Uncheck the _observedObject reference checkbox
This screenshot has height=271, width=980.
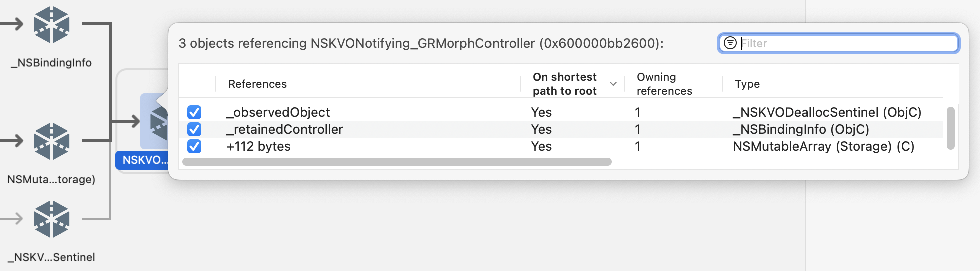(194, 112)
